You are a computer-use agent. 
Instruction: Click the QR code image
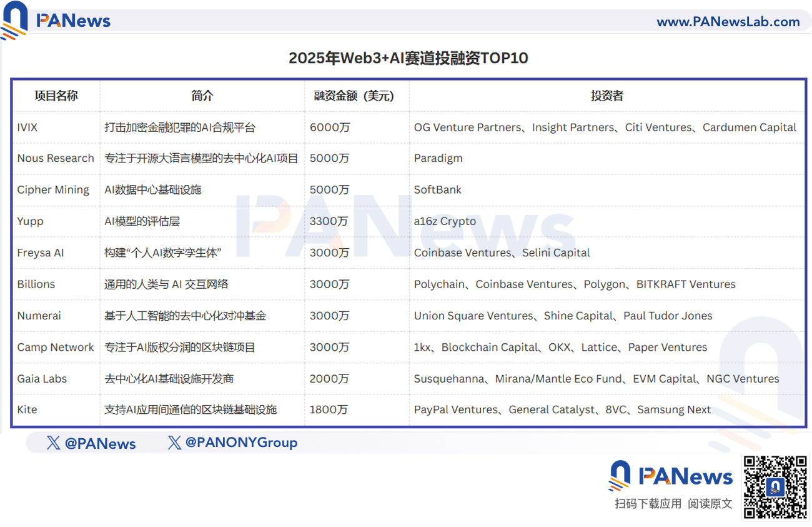(775, 487)
